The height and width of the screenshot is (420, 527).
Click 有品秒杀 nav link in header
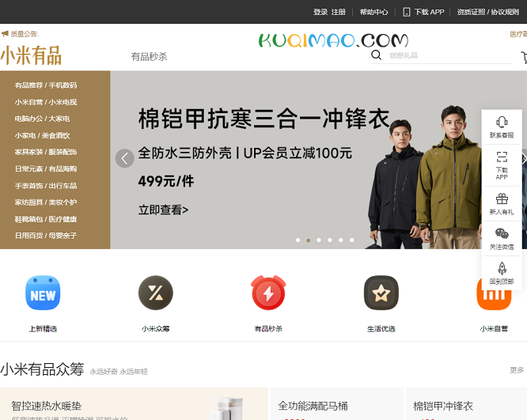point(149,56)
